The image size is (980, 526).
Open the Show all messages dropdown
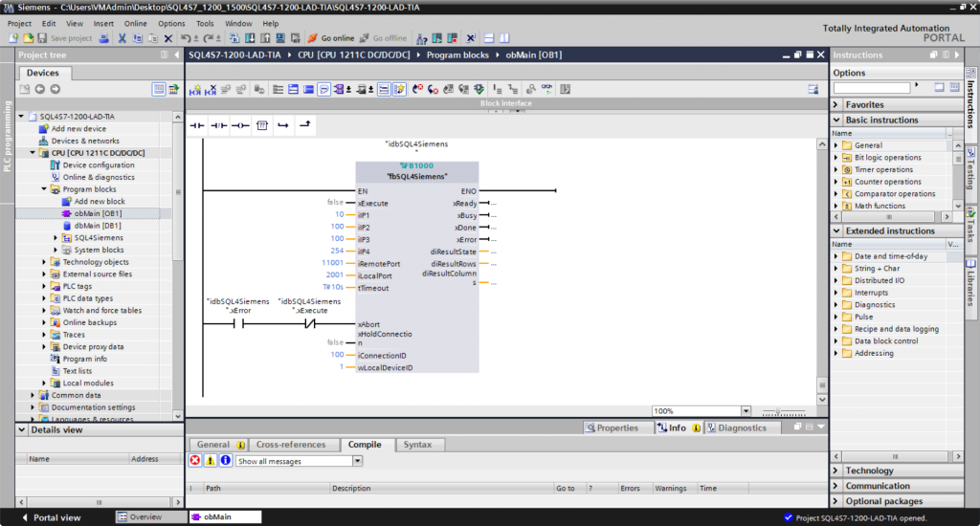pos(358,460)
